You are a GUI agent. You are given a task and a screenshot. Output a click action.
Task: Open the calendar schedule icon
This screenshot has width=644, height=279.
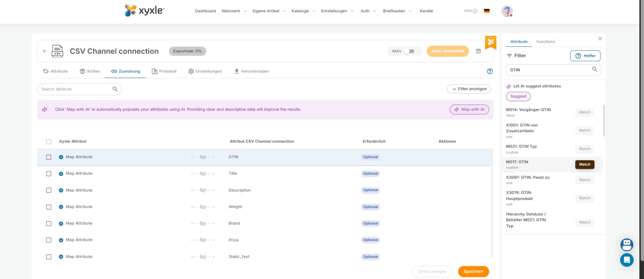(478, 51)
